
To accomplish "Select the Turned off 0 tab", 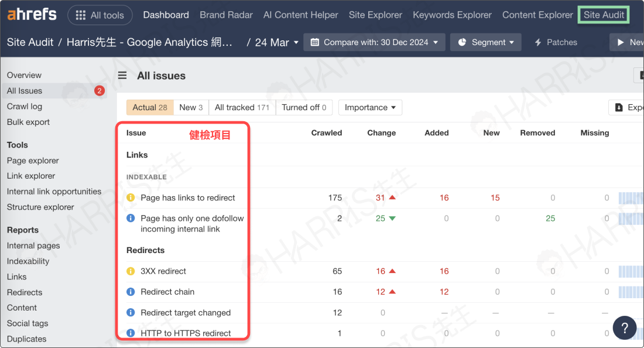I will [x=304, y=107].
